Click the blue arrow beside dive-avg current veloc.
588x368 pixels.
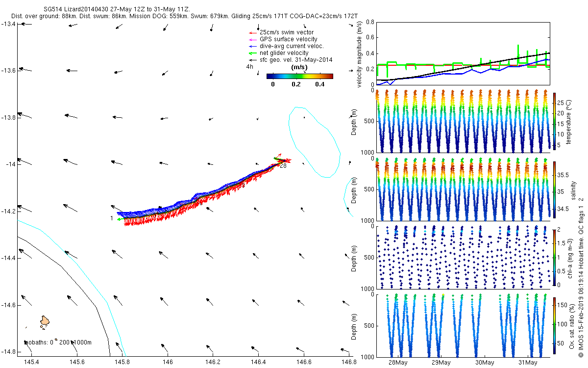(253, 46)
